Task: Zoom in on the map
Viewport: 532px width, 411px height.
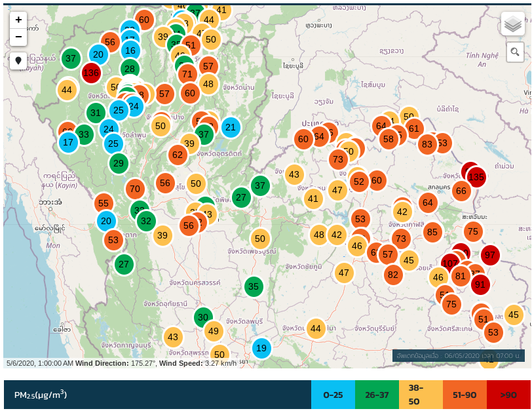Action: [x=18, y=20]
